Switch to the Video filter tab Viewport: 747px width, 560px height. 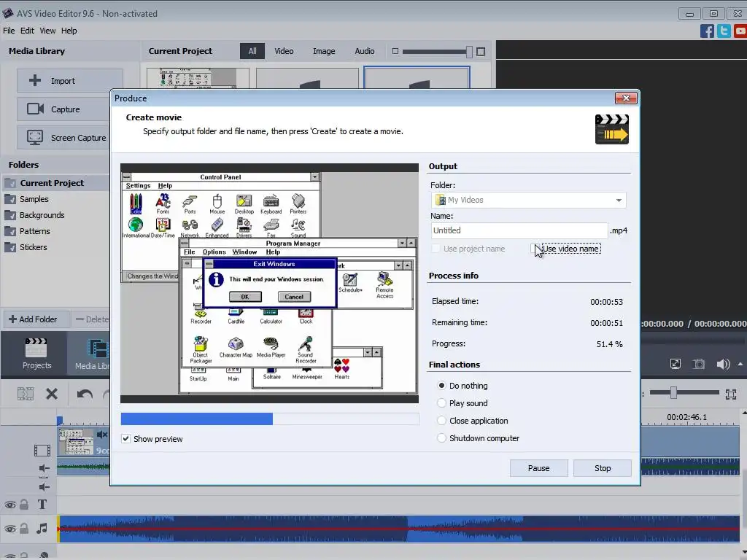point(284,51)
